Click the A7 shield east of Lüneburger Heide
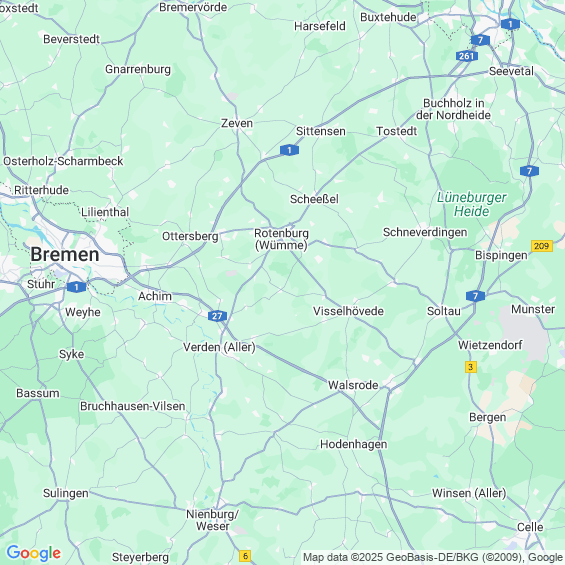The image size is (565, 565). click(x=529, y=171)
